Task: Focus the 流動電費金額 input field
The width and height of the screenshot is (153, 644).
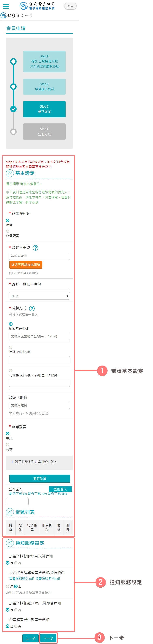Action: (x=39, y=336)
